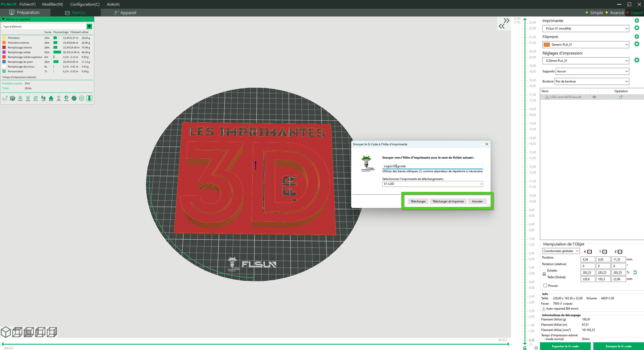The image size is (644, 350).
Task: Add a new filament with plus icon
Action: coord(637,37)
